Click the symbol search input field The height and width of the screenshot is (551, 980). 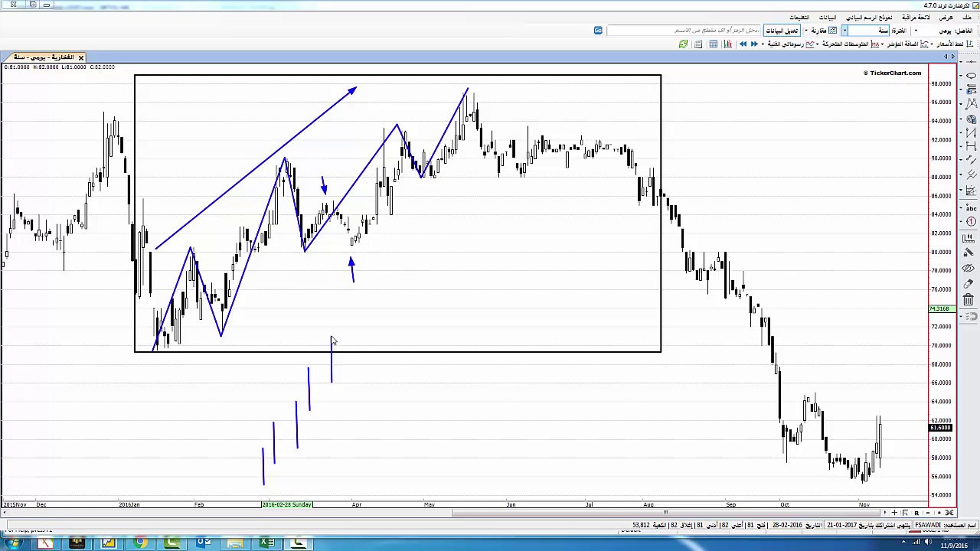pyautogui.click(x=684, y=31)
